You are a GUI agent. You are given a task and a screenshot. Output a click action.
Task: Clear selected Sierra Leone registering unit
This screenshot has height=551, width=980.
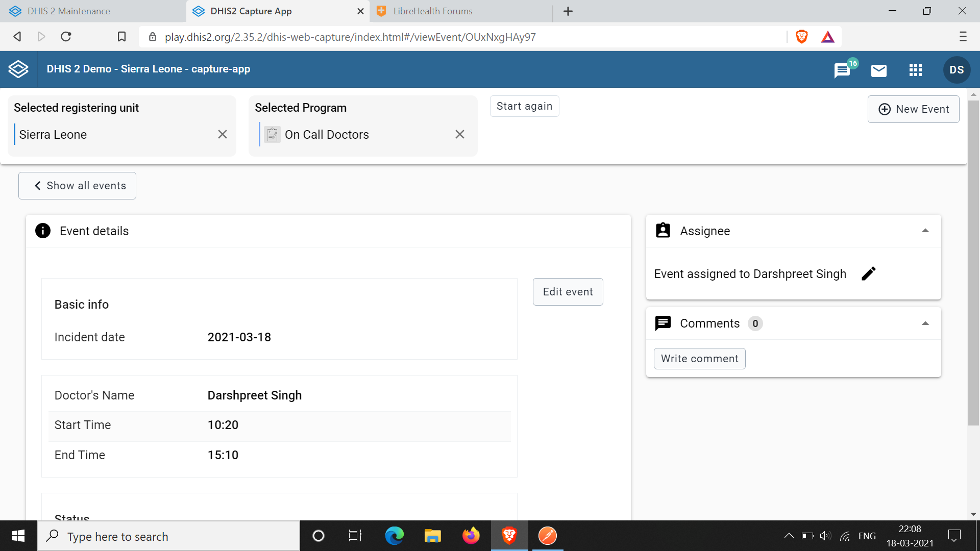pyautogui.click(x=223, y=134)
